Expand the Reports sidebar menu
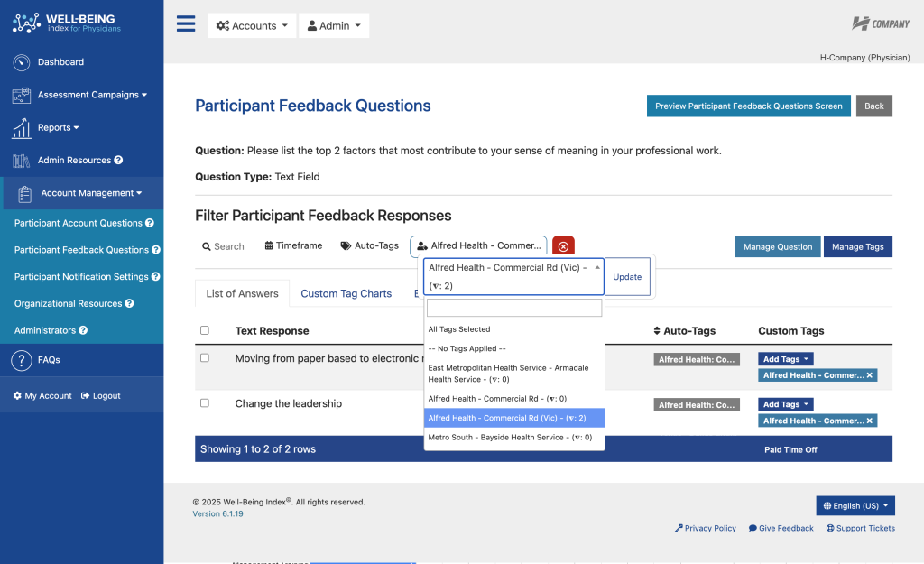Image resolution: width=924 pixels, height=564 pixels. pyautogui.click(x=59, y=127)
